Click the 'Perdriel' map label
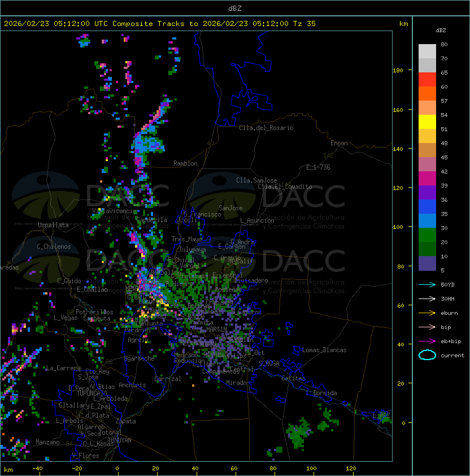This screenshot has height=476, width=470. pyautogui.click(x=138, y=330)
